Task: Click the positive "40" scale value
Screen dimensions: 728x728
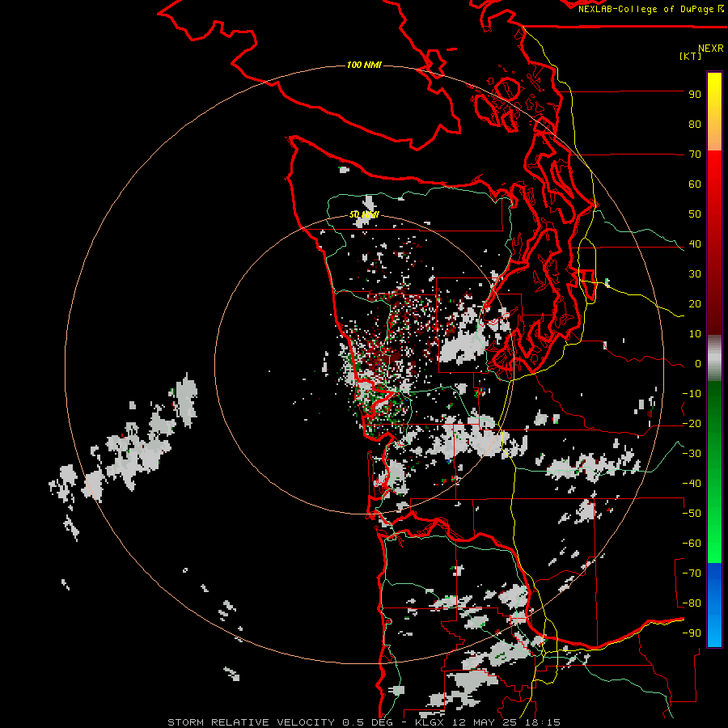Action: coord(695,244)
